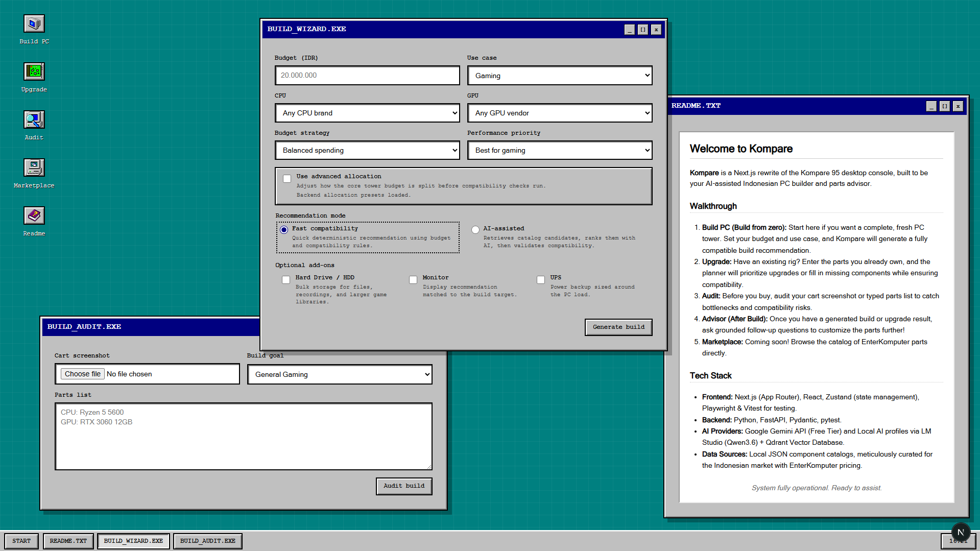
Task: Click the Next.js N badge icon
Action: pos(961,532)
